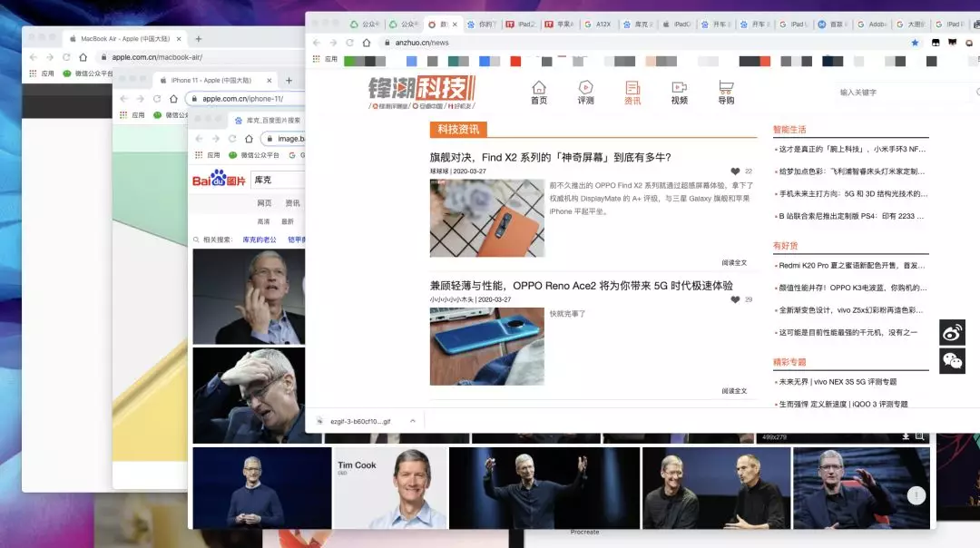Filter Baidu images by 最新
980x548 pixels.
coord(288,221)
